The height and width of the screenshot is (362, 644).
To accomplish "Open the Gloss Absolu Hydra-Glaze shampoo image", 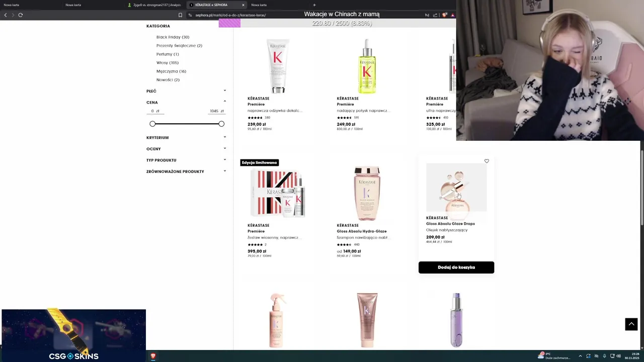I will point(367,194).
